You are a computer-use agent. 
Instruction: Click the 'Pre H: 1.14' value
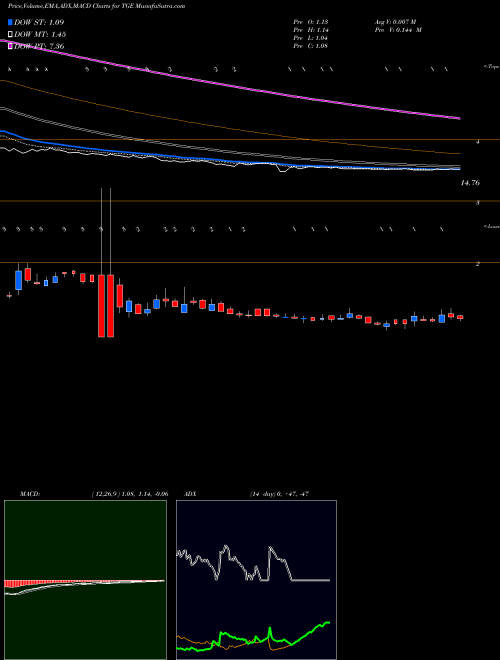tap(312, 30)
